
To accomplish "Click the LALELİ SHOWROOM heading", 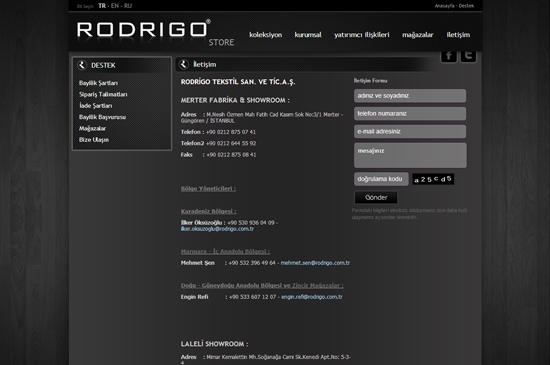I will click(x=214, y=344).
